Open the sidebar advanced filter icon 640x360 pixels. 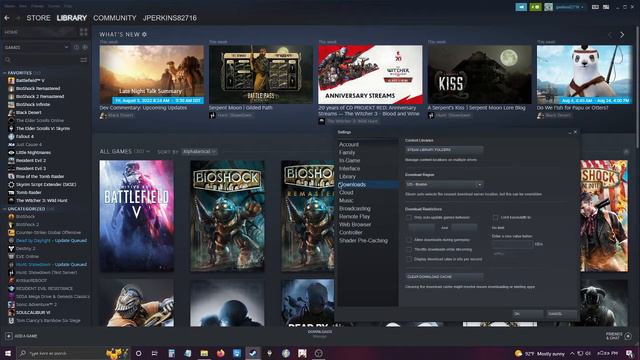(x=84, y=60)
